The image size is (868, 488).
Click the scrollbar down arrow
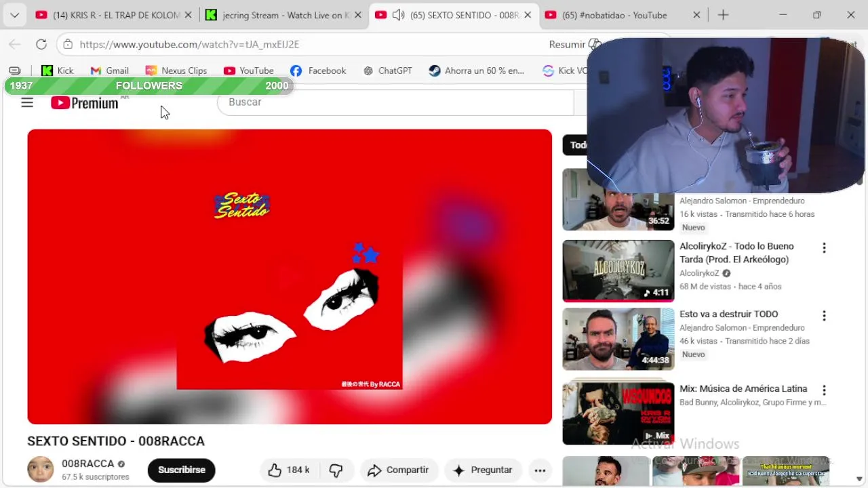tap(860, 479)
